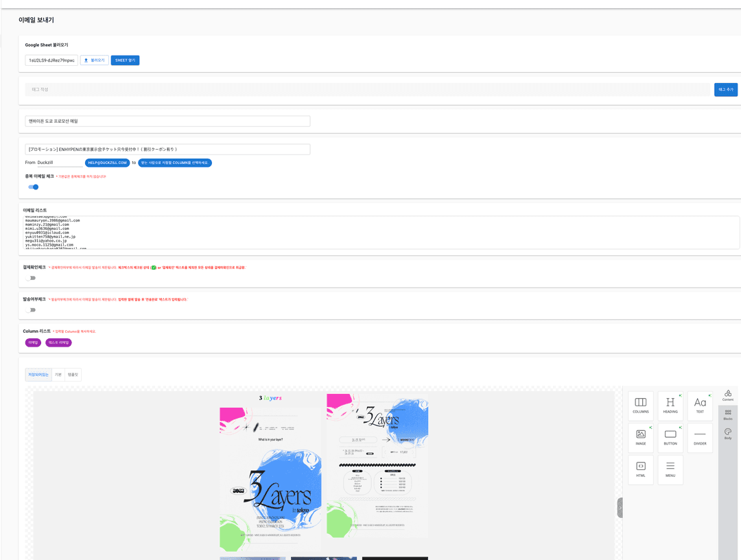Select the Divider content block
Image resolution: width=741 pixels, height=560 pixels.
point(700,438)
